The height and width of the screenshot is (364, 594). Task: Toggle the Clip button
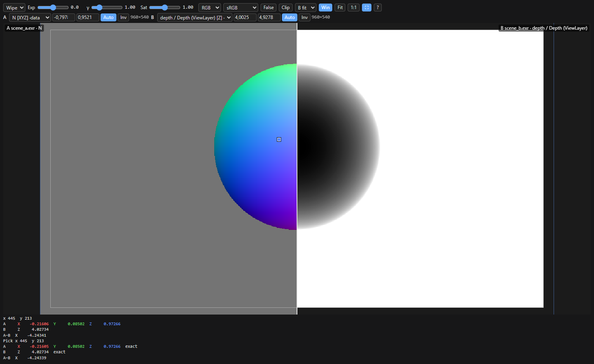point(286,8)
